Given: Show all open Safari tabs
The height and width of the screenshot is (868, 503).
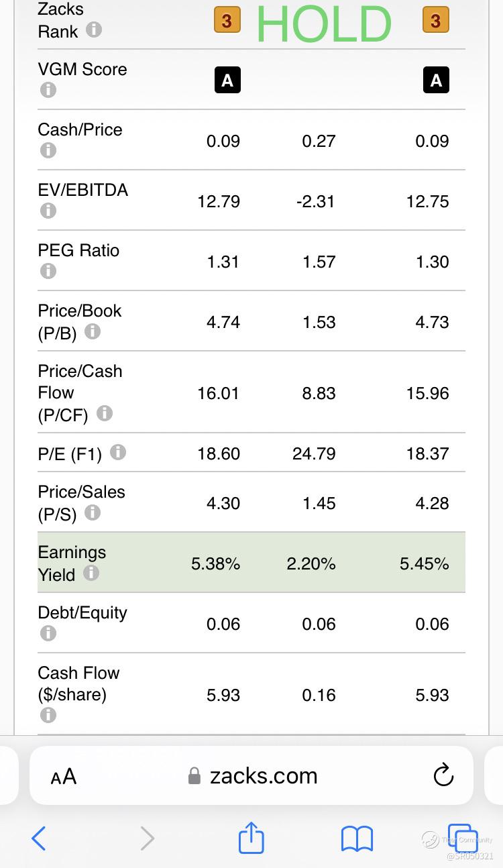Looking at the screenshot, I should click(462, 838).
